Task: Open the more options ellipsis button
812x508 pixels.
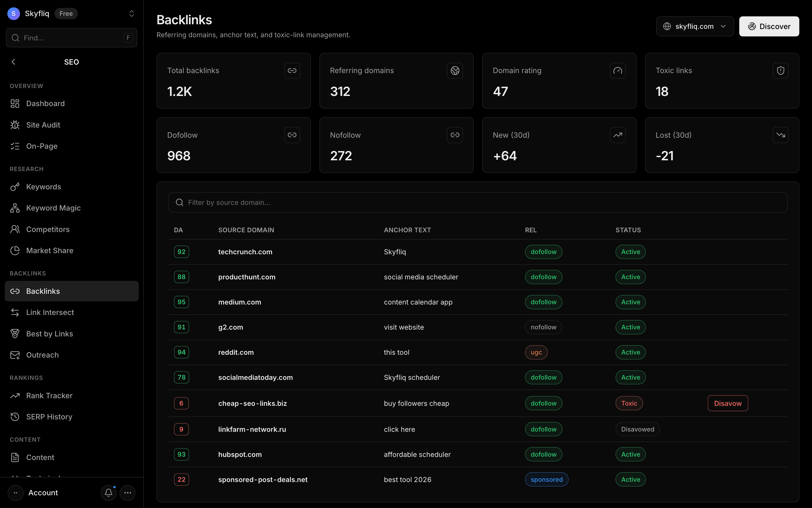Action: 127,493
